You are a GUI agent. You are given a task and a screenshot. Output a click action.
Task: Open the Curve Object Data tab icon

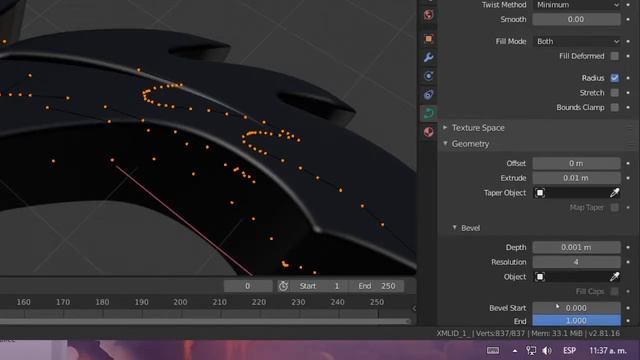click(428, 113)
